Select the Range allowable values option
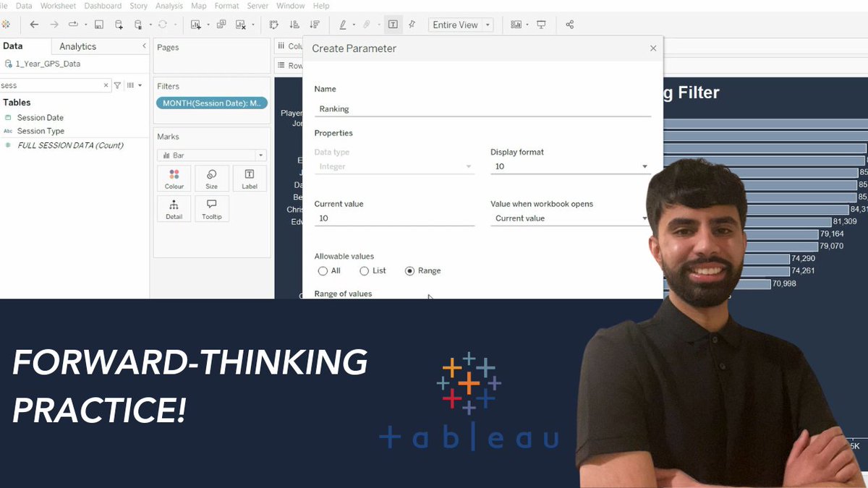Image resolution: width=868 pixels, height=488 pixels. tap(423, 271)
